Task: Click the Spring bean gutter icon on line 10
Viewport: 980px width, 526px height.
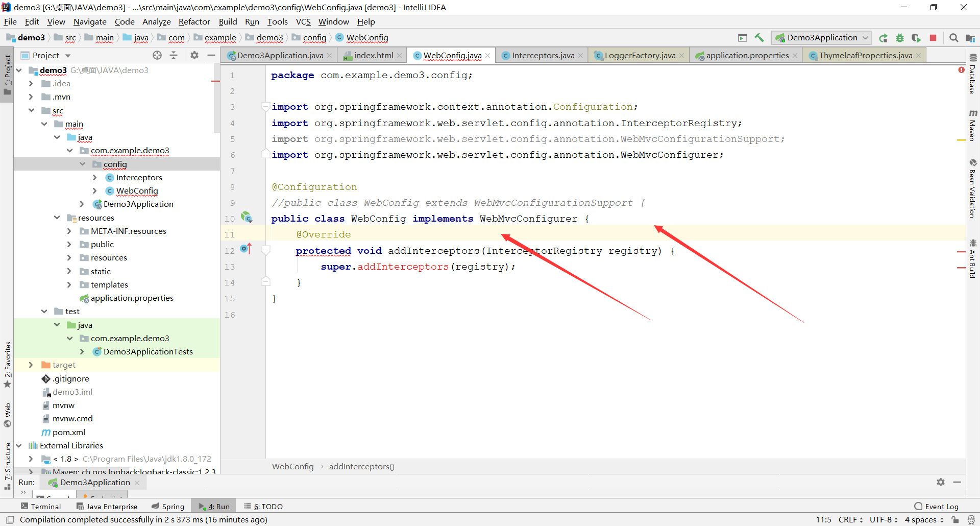Action: [247, 218]
